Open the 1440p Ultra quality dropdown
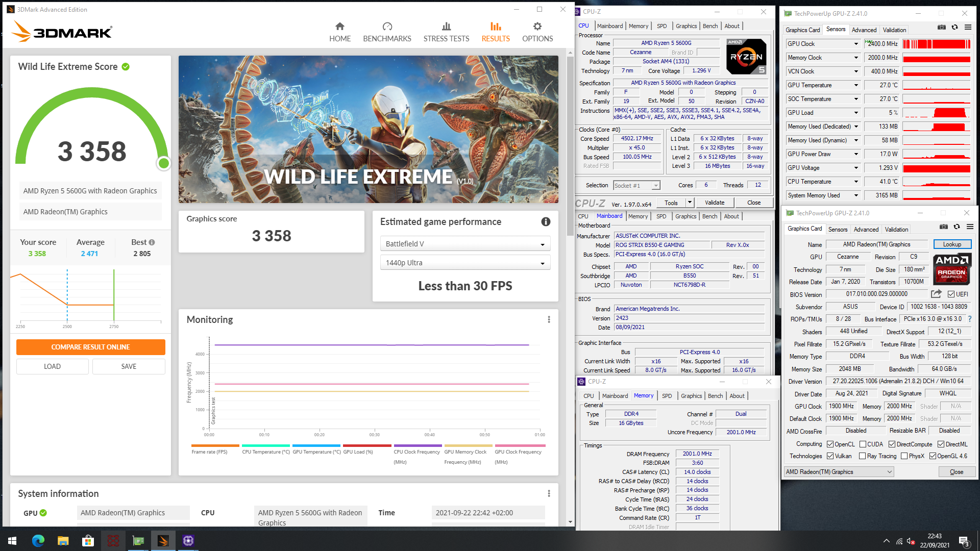The width and height of the screenshot is (980, 551). click(465, 263)
